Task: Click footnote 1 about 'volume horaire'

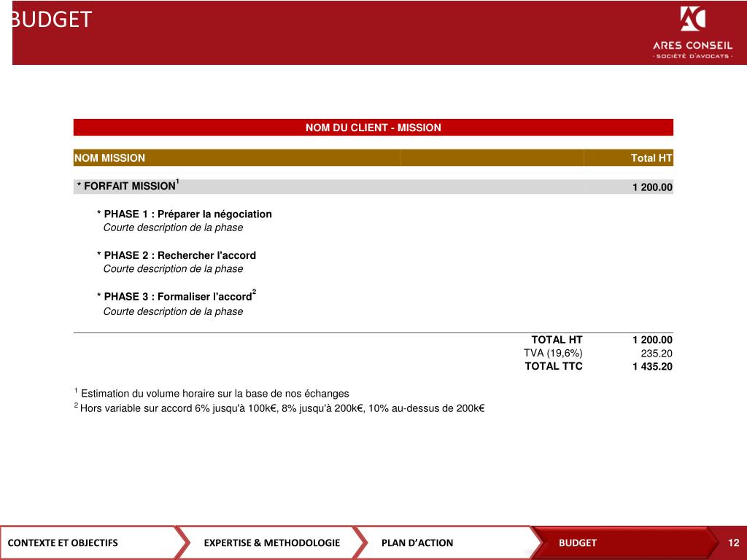Action: 212,393
